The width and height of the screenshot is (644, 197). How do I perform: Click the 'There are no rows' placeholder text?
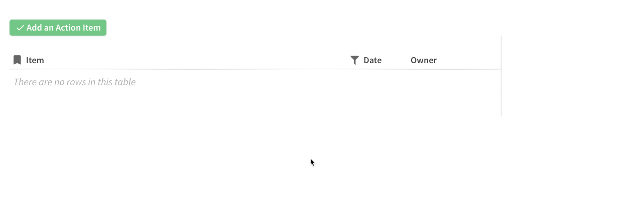(74, 82)
